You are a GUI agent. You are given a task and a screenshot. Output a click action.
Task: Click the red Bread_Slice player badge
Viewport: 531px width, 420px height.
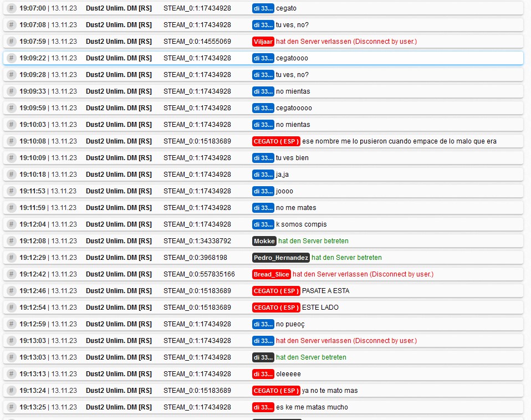pyautogui.click(x=271, y=274)
